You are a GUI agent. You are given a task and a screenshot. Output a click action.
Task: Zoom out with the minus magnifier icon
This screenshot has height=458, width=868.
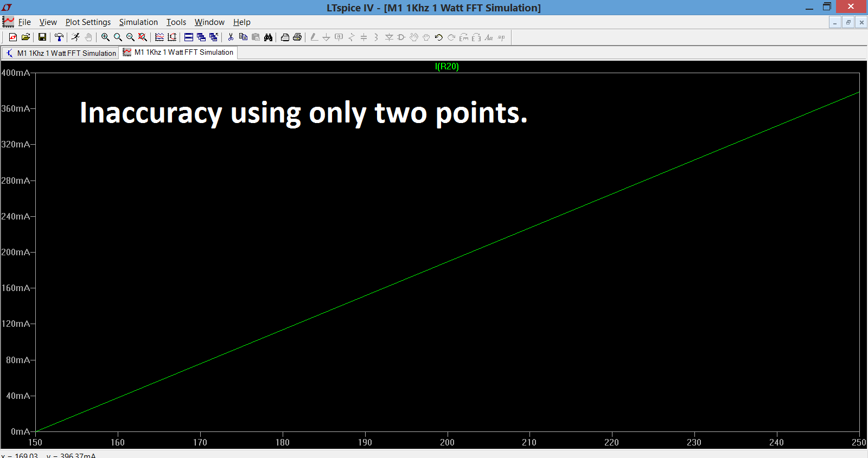click(130, 37)
